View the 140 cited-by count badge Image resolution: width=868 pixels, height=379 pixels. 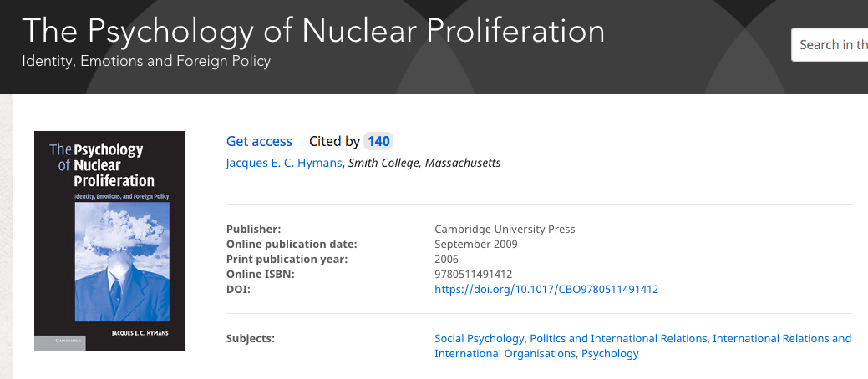(x=378, y=142)
